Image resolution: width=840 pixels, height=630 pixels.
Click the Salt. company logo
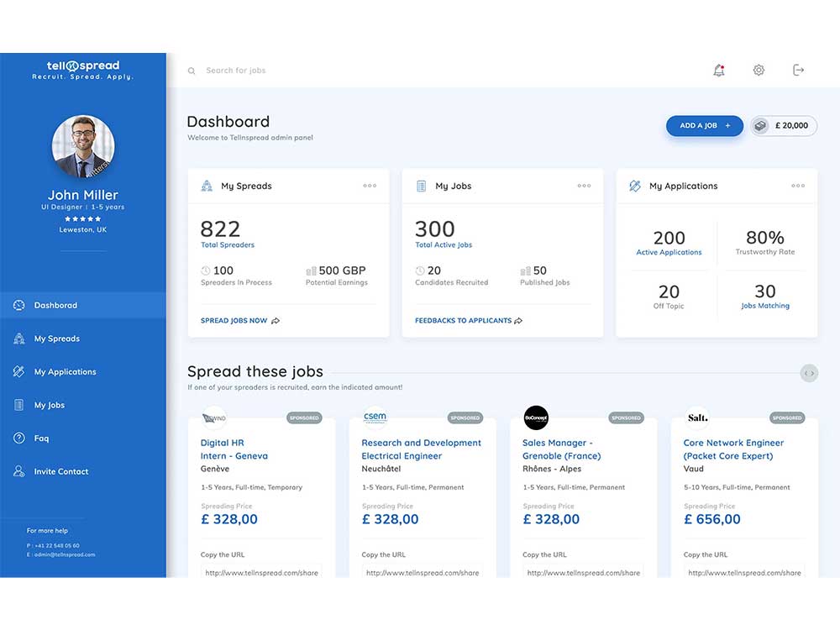697,417
